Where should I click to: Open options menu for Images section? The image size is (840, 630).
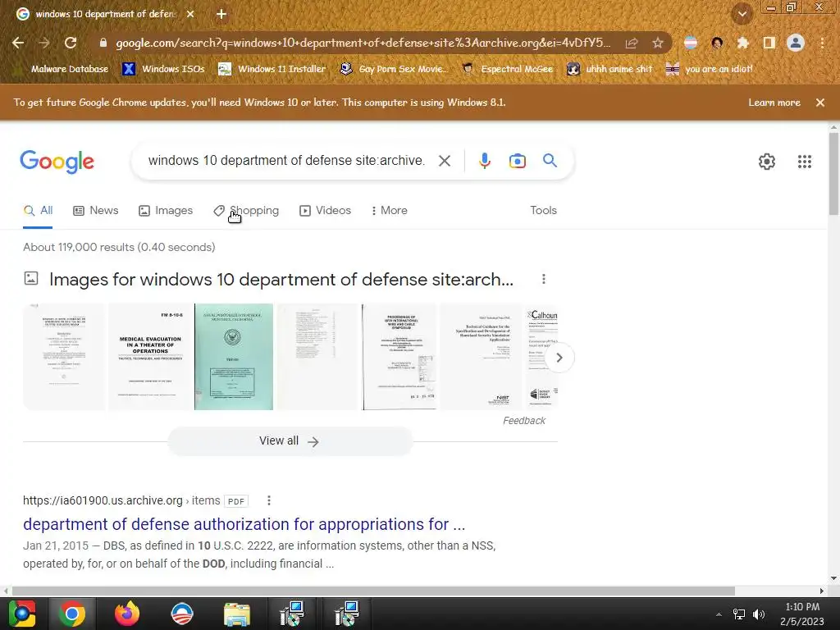click(x=543, y=279)
